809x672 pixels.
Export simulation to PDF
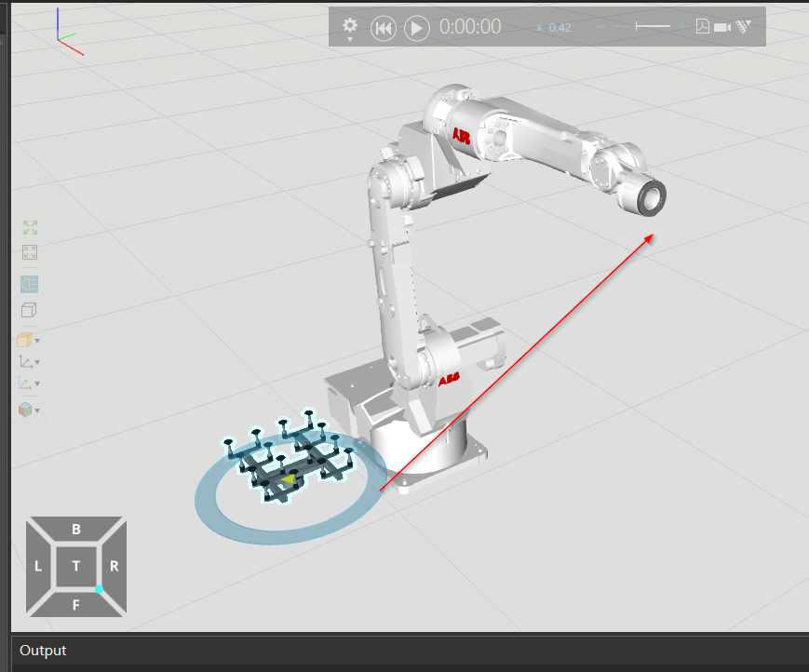[x=702, y=26]
